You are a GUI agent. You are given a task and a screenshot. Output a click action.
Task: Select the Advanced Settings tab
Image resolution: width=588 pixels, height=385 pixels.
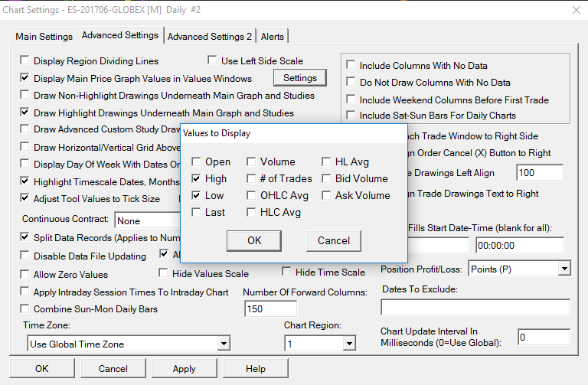pos(120,35)
